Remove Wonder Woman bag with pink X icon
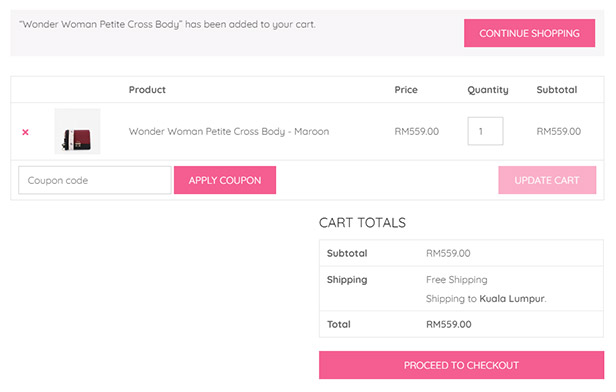Screen dimensions: 616x392 tap(26, 132)
